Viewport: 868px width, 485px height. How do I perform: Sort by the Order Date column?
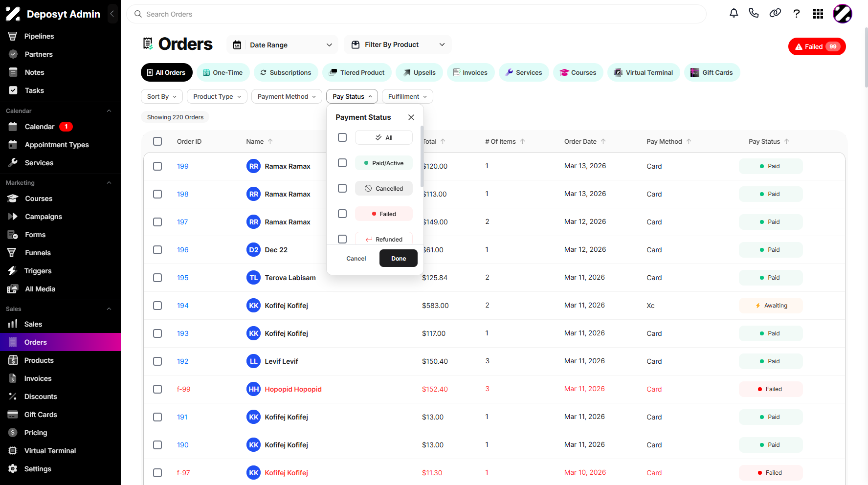pos(585,141)
